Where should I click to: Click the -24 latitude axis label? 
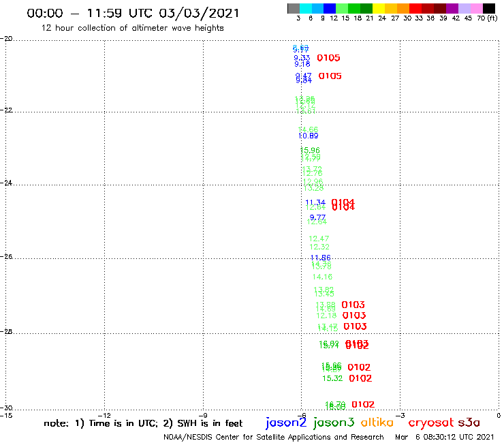pyautogui.click(x=6, y=183)
